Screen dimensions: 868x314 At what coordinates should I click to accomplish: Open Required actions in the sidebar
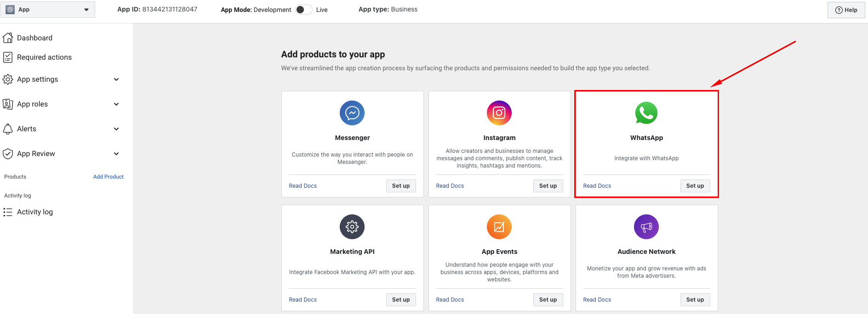(44, 57)
